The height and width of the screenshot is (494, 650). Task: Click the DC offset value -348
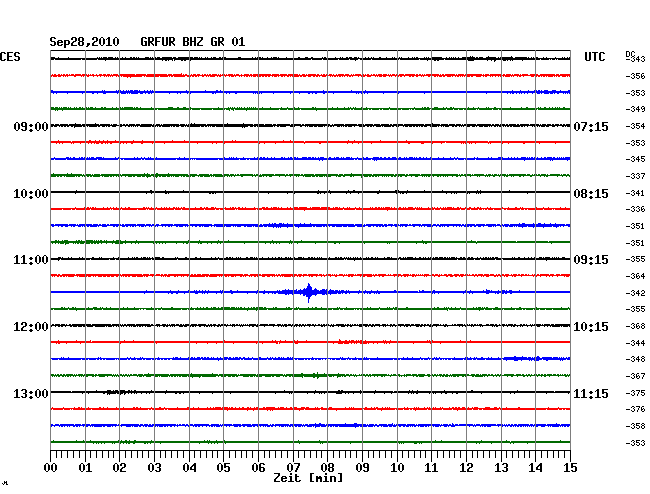tap(635, 359)
